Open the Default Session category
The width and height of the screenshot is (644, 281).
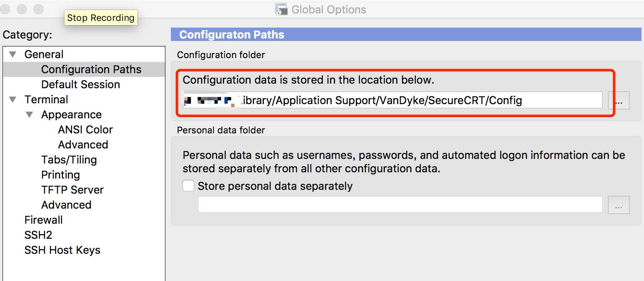[x=80, y=84]
